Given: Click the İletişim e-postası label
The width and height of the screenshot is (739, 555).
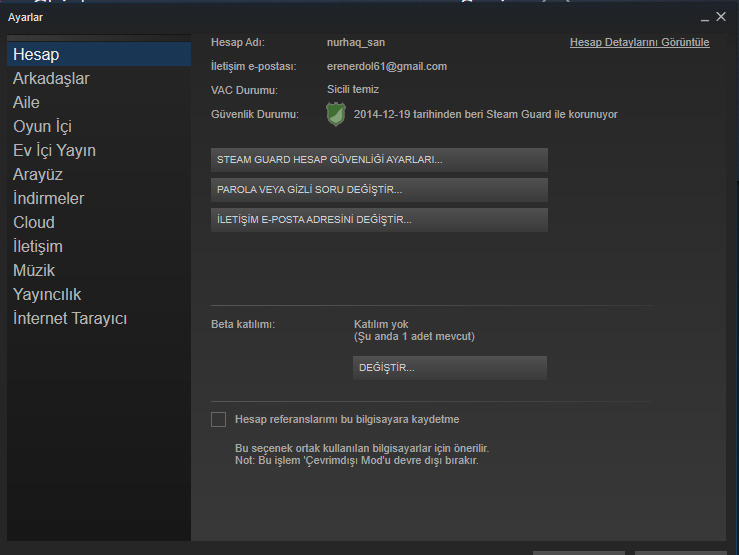Looking at the screenshot, I should (x=254, y=66).
